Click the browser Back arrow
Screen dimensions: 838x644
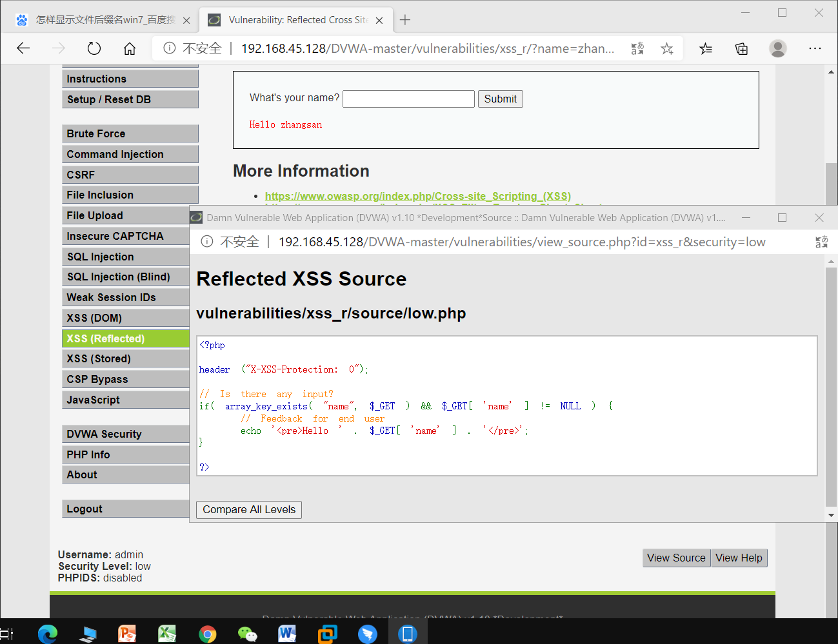(x=23, y=48)
